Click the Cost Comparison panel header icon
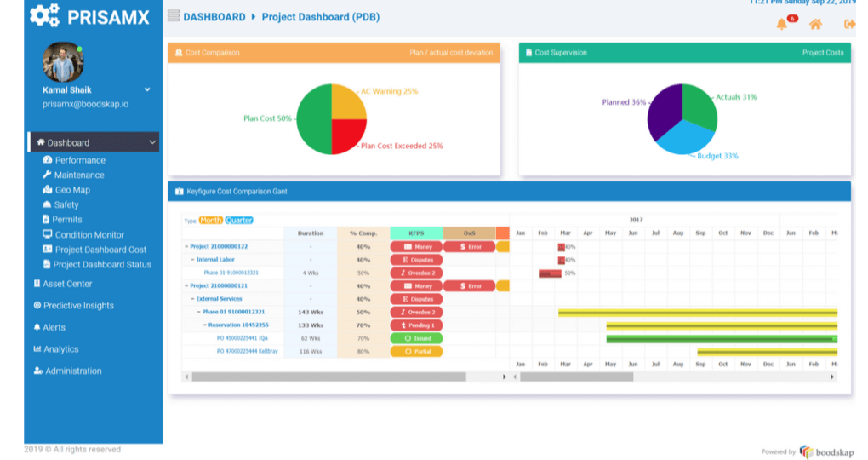 point(178,53)
